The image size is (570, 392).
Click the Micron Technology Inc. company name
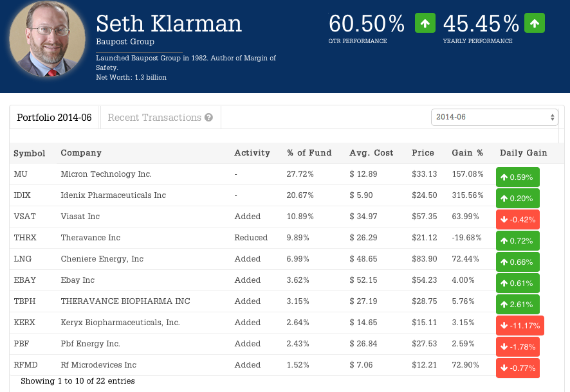pos(106,174)
